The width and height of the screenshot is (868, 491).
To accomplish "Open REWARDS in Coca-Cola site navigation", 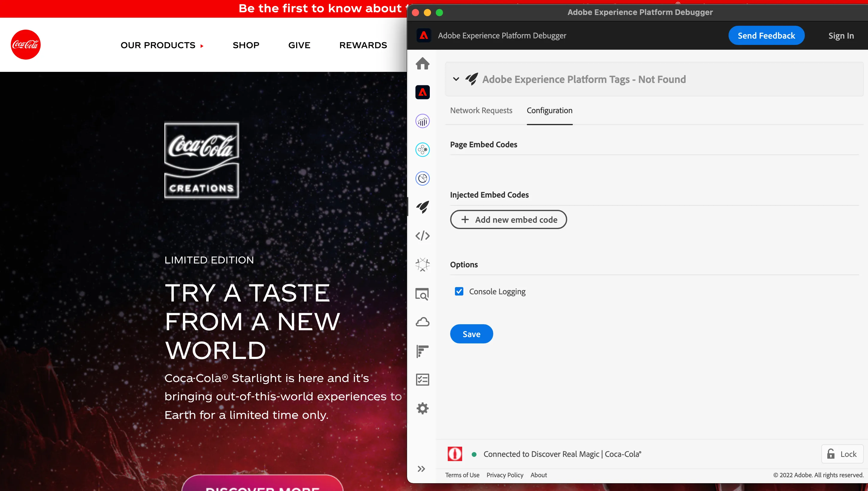I will click(363, 45).
